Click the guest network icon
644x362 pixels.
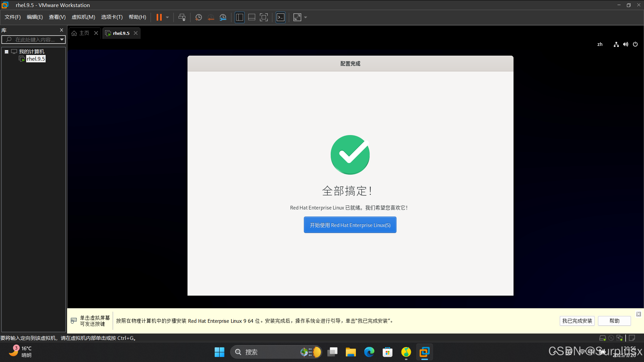click(616, 44)
